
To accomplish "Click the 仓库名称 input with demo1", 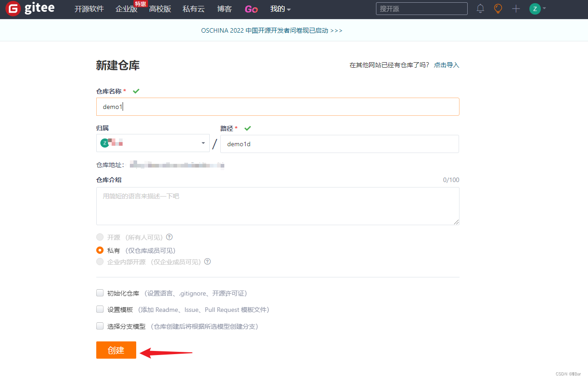I will [x=277, y=107].
